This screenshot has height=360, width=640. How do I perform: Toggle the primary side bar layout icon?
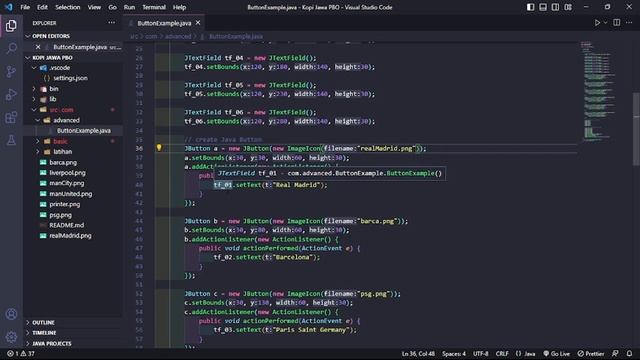click(x=530, y=7)
